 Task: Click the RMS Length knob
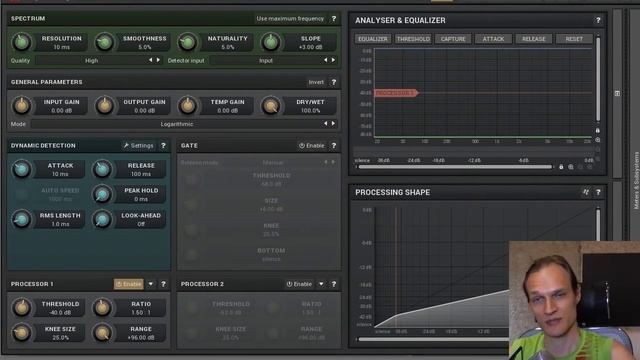pyautogui.click(x=21, y=219)
